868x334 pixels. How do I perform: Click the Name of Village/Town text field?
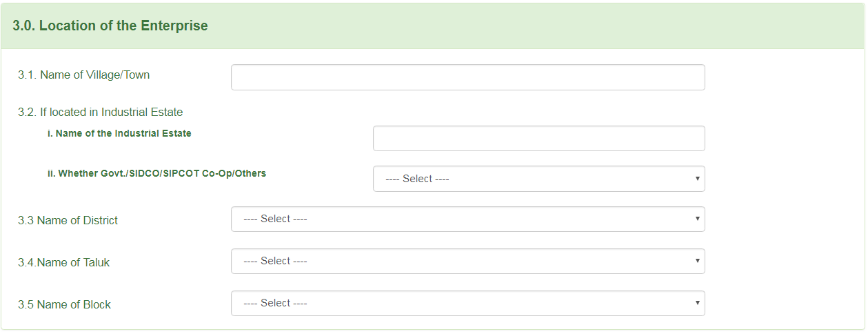467,77
